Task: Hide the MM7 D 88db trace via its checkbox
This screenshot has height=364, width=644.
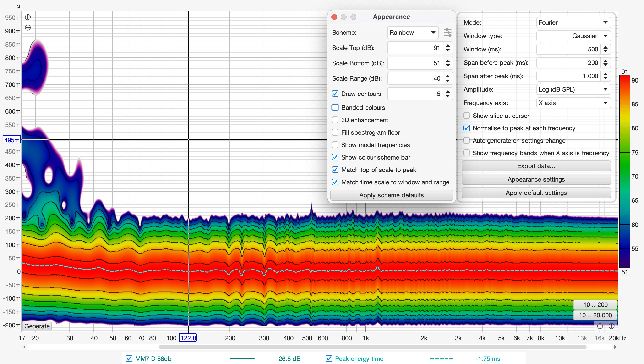Action: click(129, 358)
